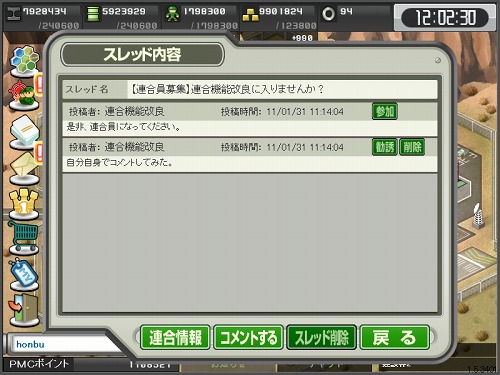Open the hexagon world map icon
The width and height of the screenshot is (500, 375).
[24, 61]
